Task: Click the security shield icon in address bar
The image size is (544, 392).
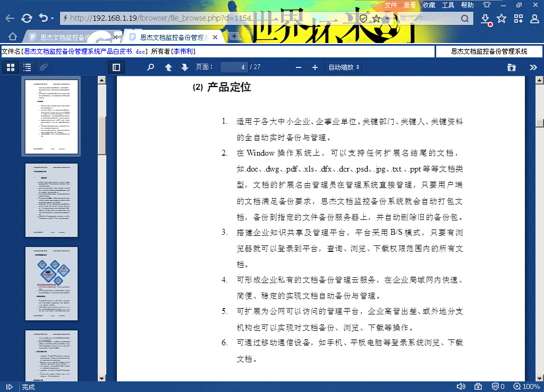Action: click(x=363, y=19)
